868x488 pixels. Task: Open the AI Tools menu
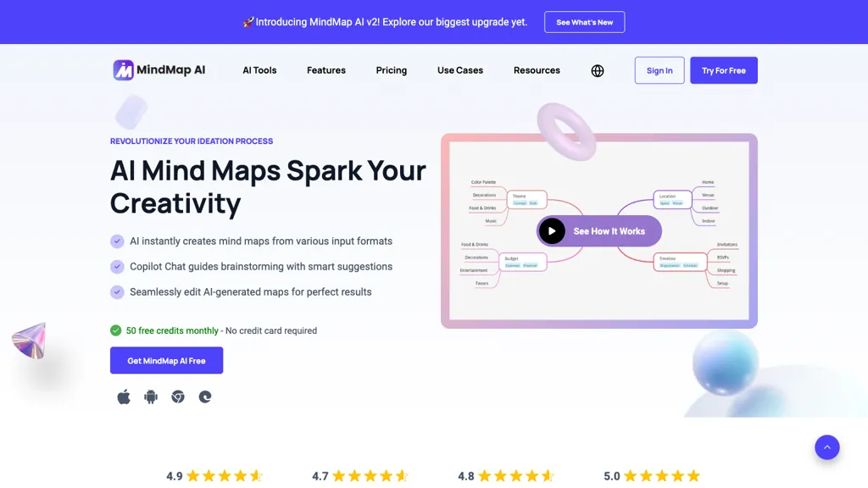tap(259, 70)
